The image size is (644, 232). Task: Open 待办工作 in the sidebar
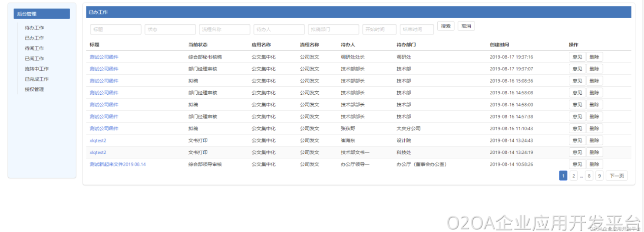(34, 28)
